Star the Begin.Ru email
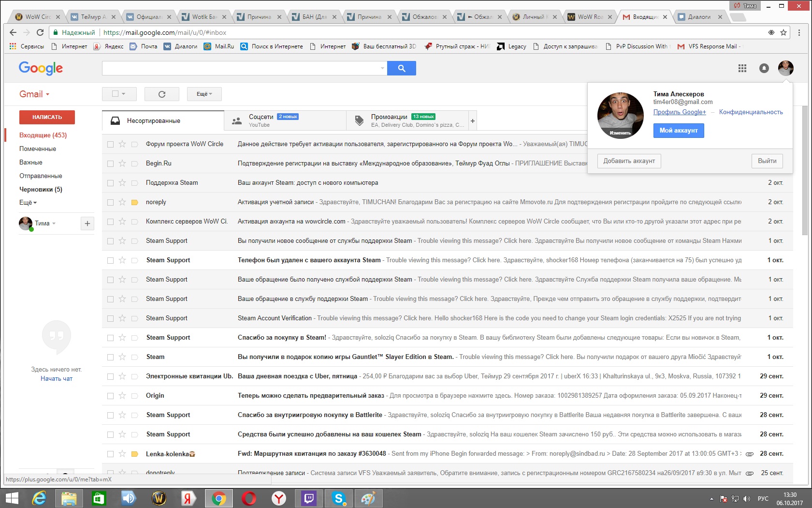Screen dimensions: 812x508 (x=122, y=164)
